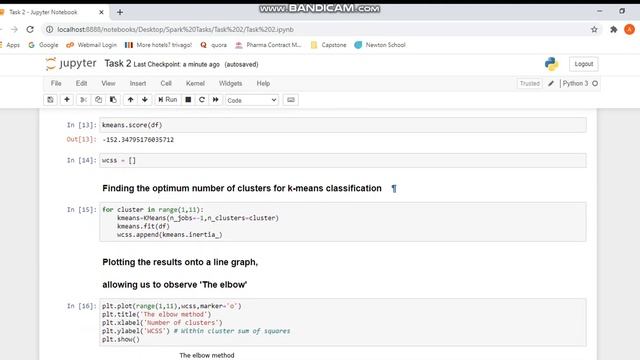Bookmark this page with star icon
The image size is (640, 360).
coord(594,29)
